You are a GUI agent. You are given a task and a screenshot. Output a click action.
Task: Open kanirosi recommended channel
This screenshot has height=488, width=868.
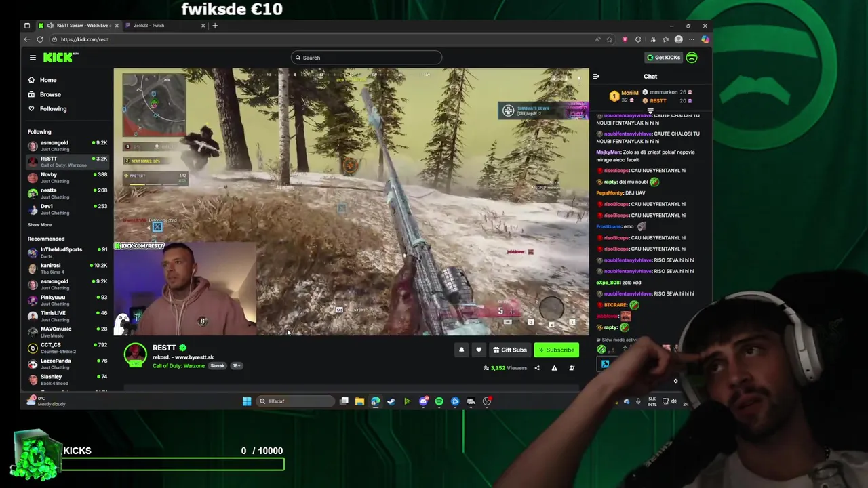click(x=67, y=268)
